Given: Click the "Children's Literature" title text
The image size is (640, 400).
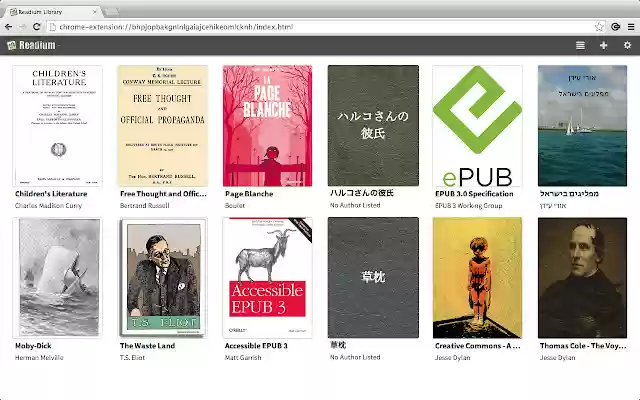Looking at the screenshot, I should click(x=51, y=194).
